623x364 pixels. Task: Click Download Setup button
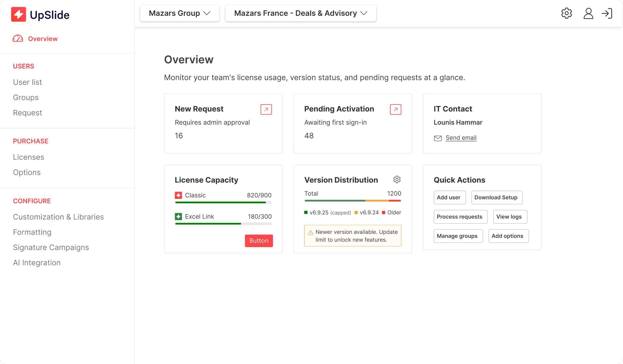click(497, 198)
